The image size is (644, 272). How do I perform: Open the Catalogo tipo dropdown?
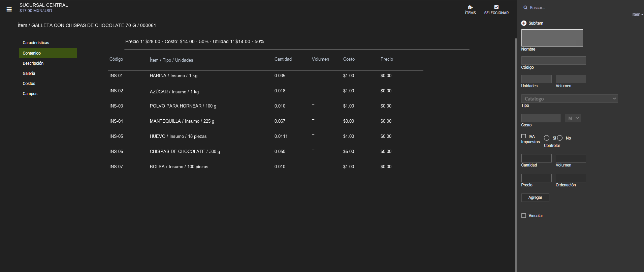(x=570, y=99)
